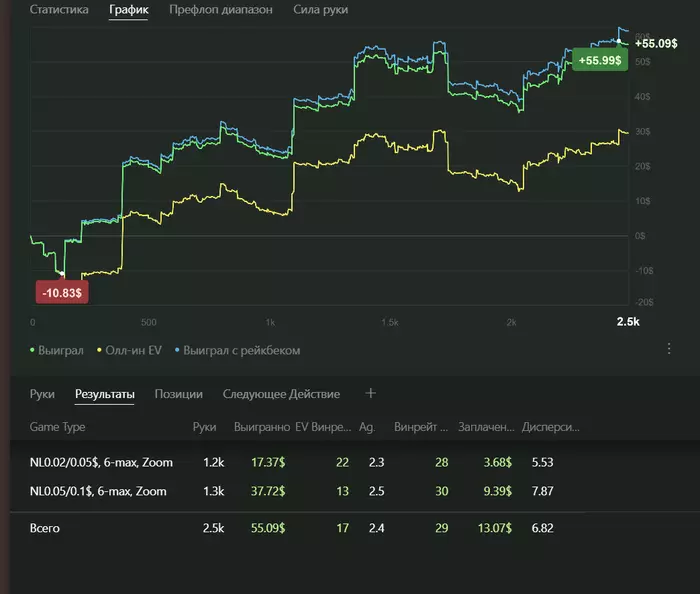The width and height of the screenshot is (700, 594).
Task: Sort by Выигранно column header
Action: (x=262, y=427)
